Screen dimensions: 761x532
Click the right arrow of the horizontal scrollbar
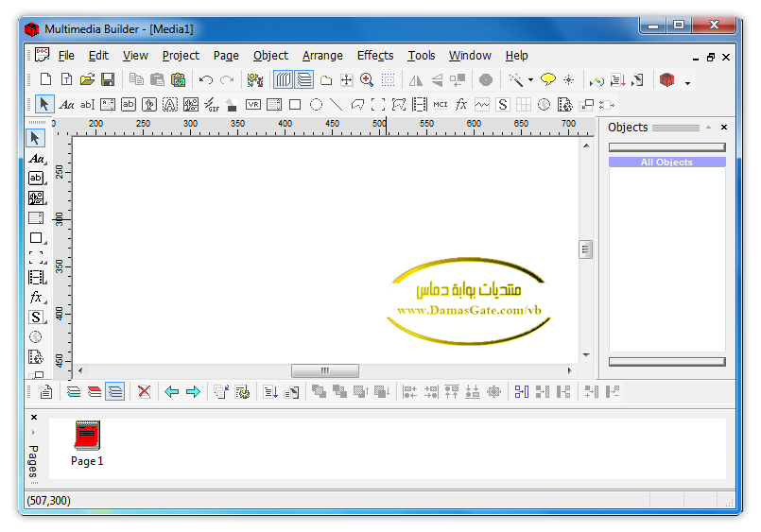pyautogui.click(x=570, y=370)
